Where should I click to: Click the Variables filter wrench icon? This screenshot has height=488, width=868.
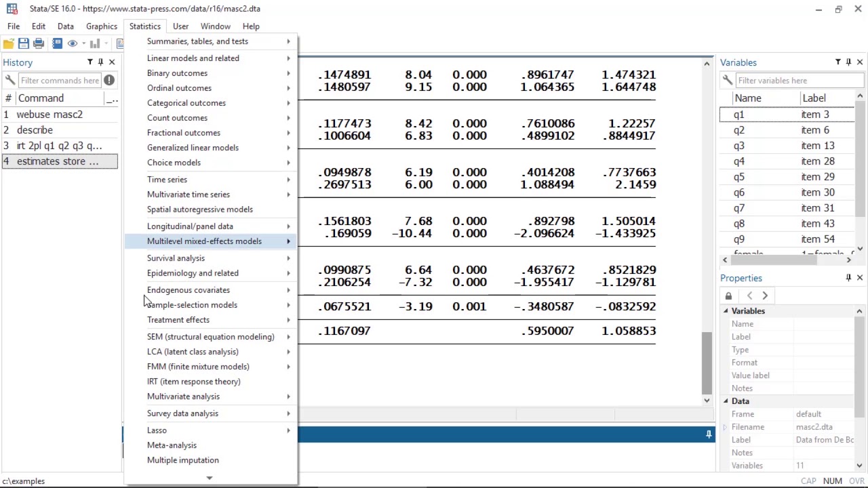[x=727, y=81]
